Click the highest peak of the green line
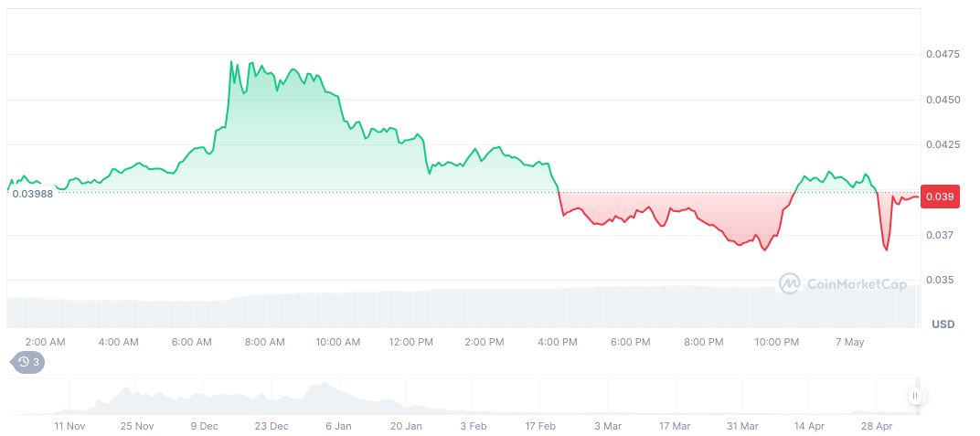Viewport: 980px width, 436px height. [x=229, y=61]
